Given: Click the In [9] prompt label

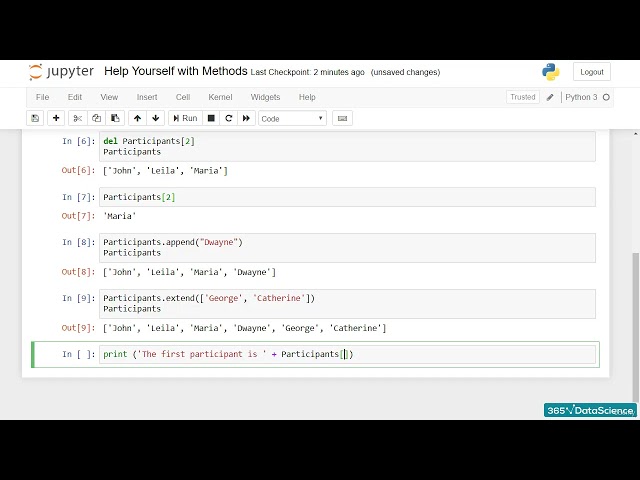Looking at the screenshot, I should (x=78, y=298).
